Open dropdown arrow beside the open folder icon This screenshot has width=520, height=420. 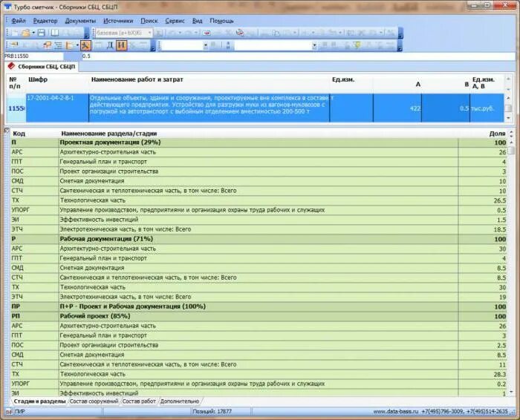click(33, 33)
